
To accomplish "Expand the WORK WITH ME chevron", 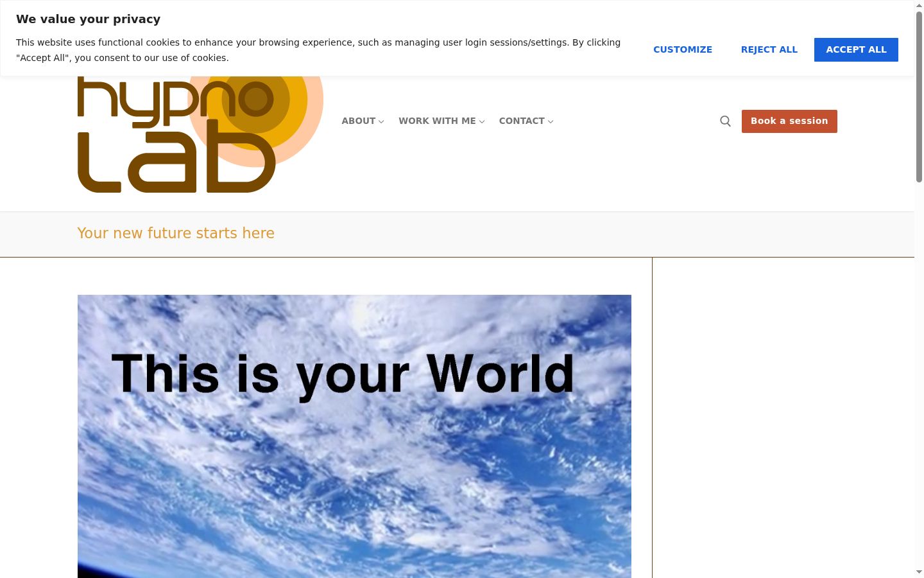I will pyautogui.click(x=482, y=121).
